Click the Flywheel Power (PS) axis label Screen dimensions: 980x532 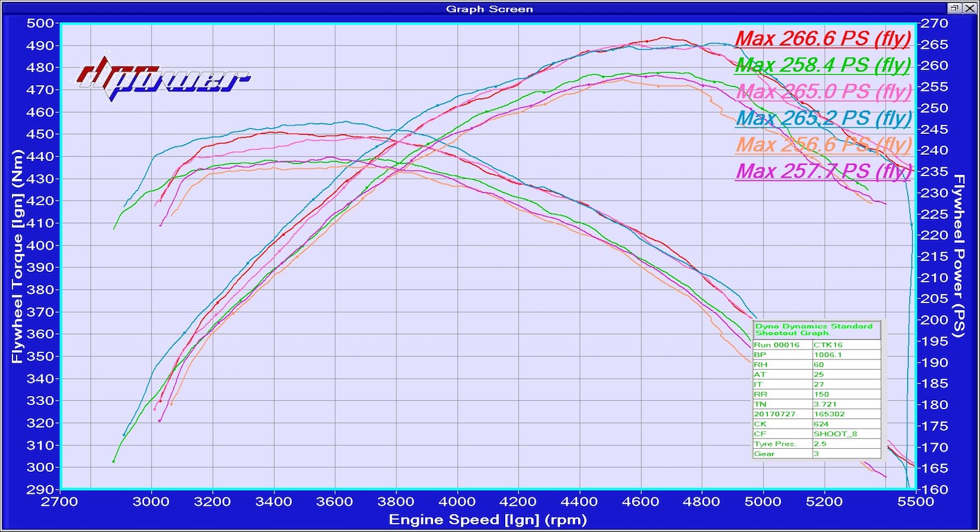tap(960, 255)
